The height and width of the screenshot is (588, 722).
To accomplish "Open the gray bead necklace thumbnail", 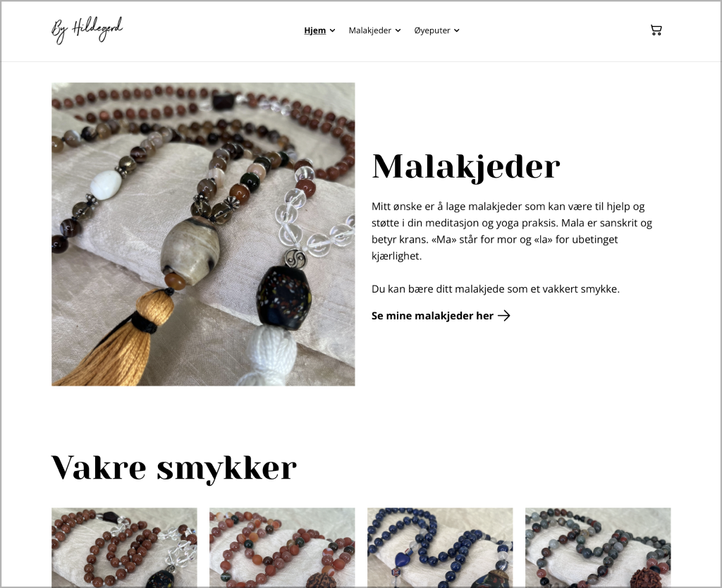I will 598,547.
